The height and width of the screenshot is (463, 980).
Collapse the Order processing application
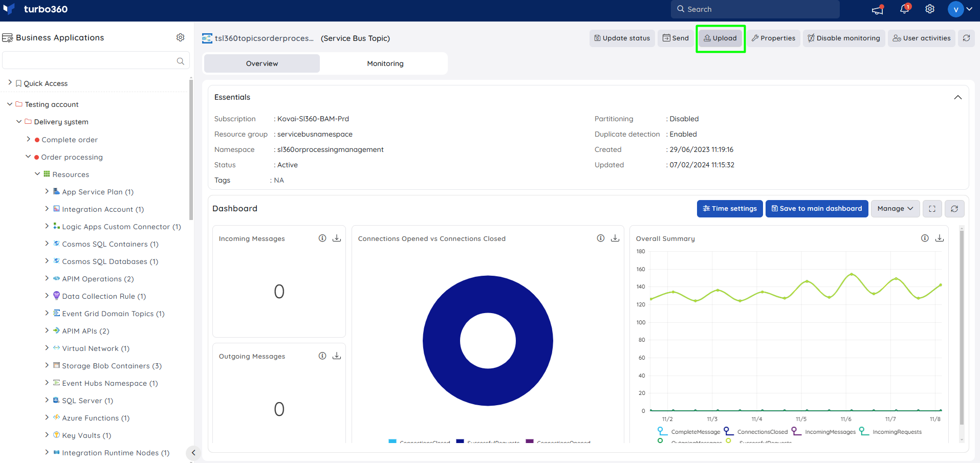(28, 157)
